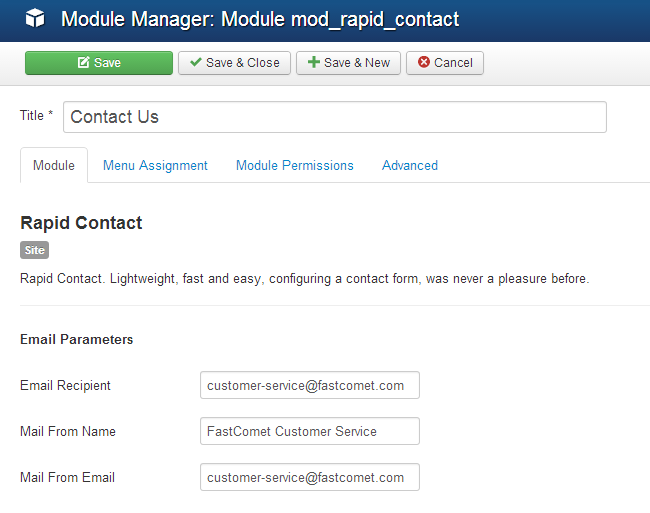Click the checkmark icon on Save & Close
Viewport: 650px width, 513px height.
coord(195,63)
